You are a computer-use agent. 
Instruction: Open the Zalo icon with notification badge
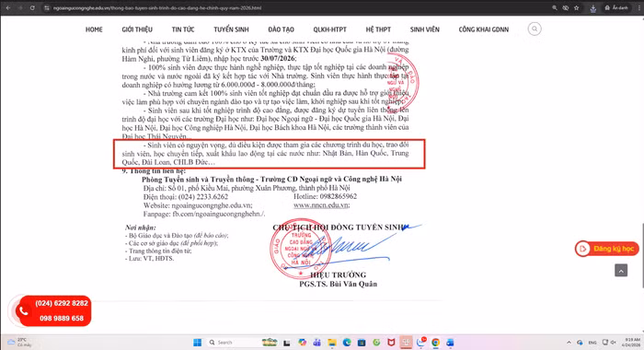[x=421, y=342]
